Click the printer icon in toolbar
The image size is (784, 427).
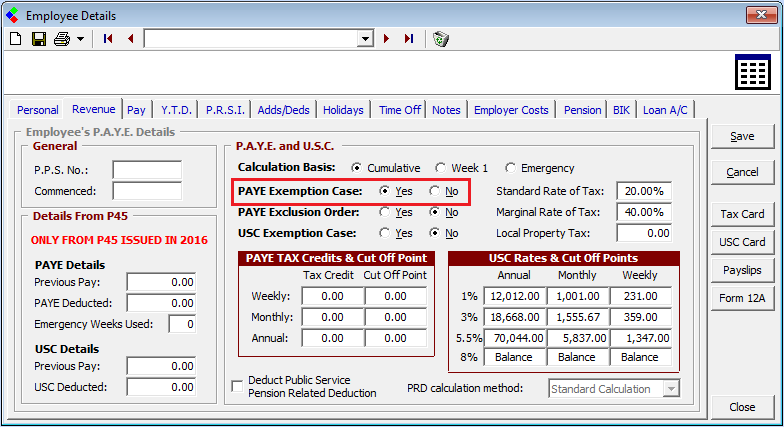tap(62, 39)
